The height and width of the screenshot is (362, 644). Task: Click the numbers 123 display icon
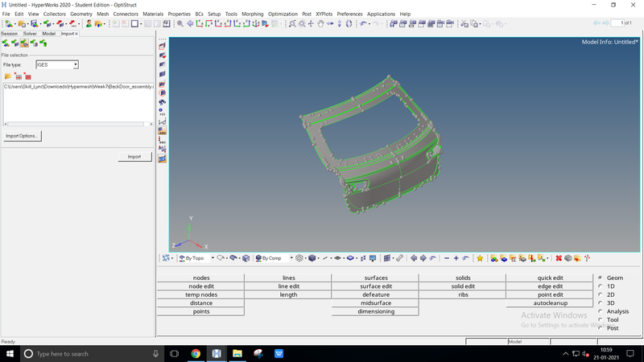(x=163, y=113)
